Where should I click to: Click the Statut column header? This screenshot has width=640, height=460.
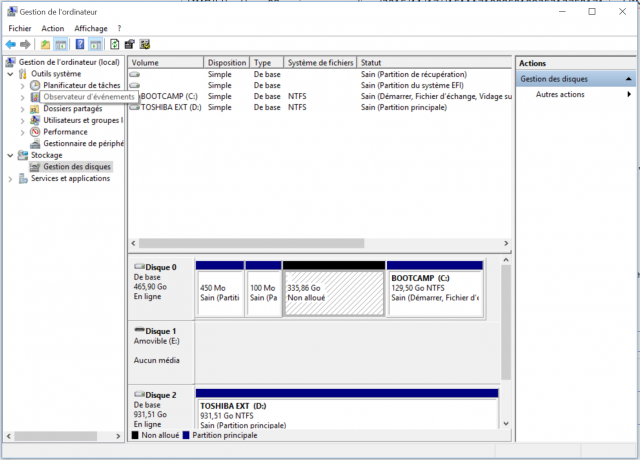(x=371, y=63)
